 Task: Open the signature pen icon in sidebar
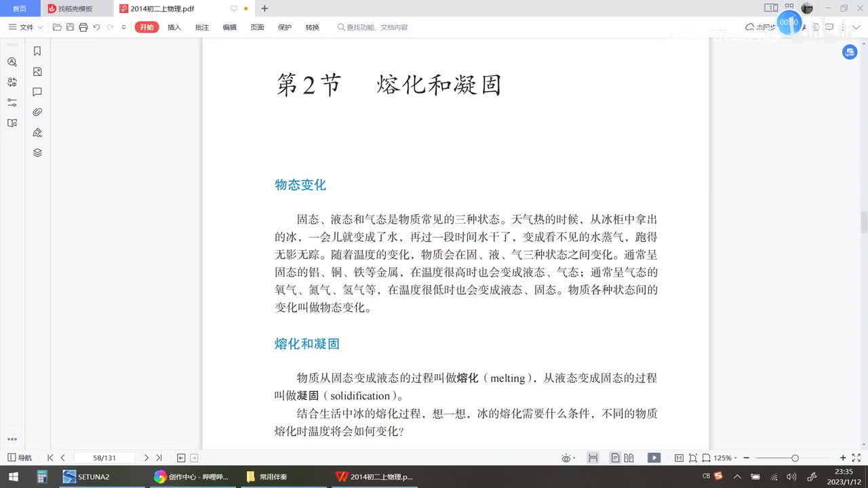(37, 132)
